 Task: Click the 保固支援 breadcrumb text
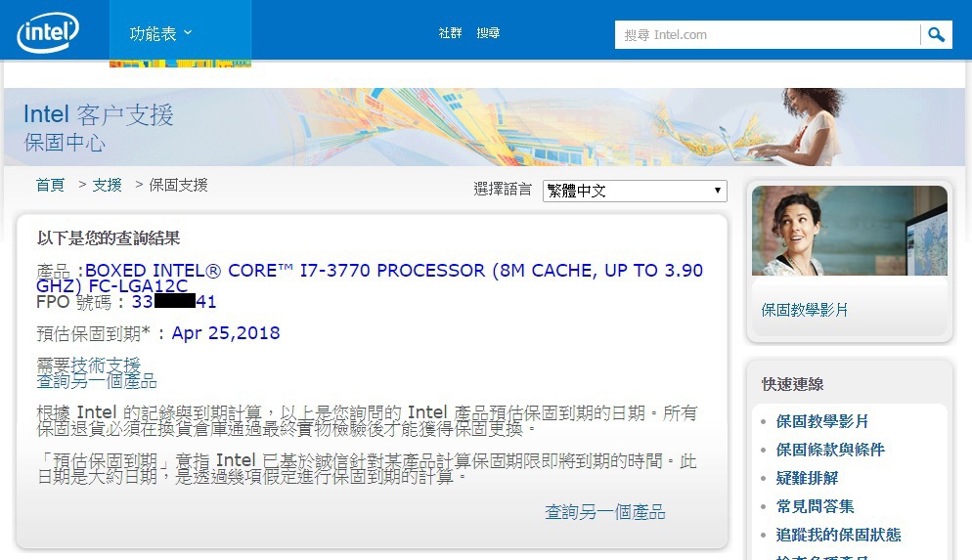pos(179,185)
